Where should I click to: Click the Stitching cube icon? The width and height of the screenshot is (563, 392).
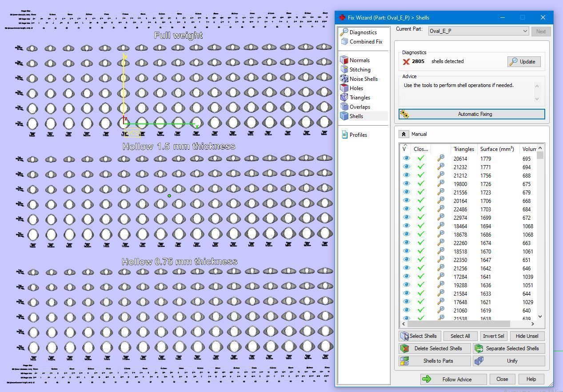pyautogui.click(x=344, y=70)
